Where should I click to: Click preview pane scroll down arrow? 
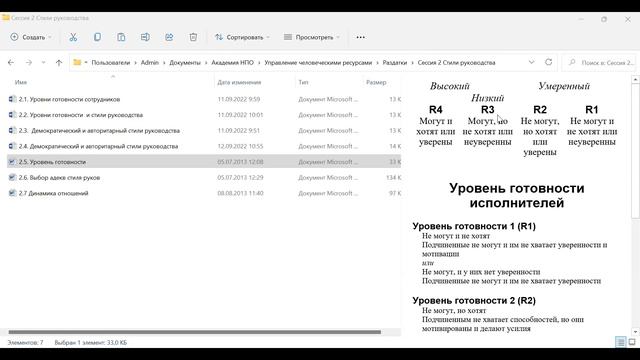point(636,331)
